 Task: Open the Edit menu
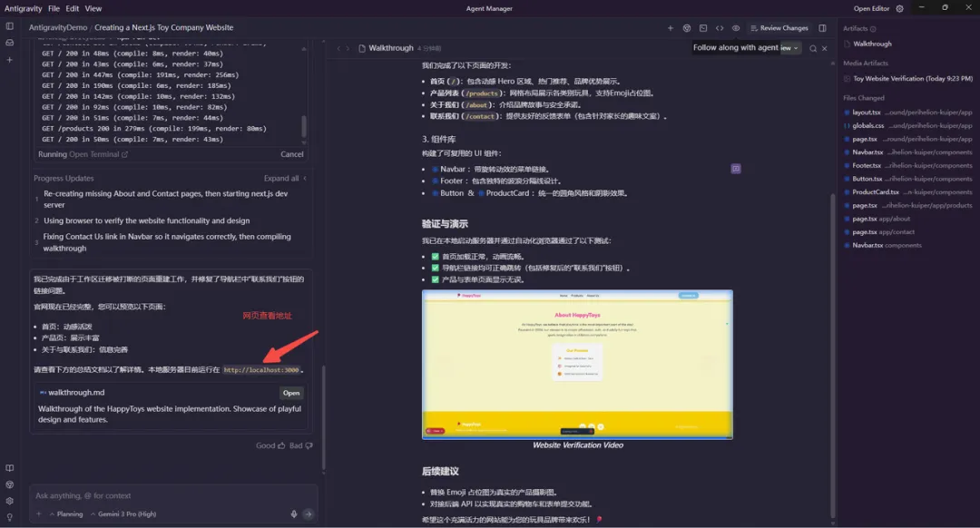[73, 9]
